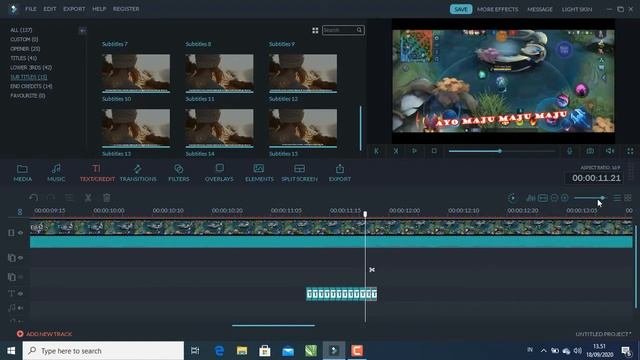Split clip with the scissors toolbar icon
The image size is (640, 360).
coord(88,198)
